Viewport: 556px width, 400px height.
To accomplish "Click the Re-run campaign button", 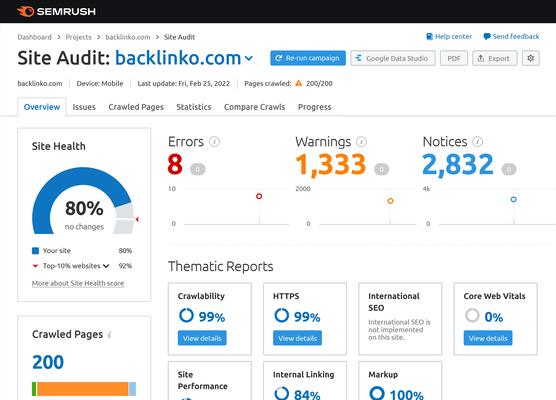I will tap(308, 58).
